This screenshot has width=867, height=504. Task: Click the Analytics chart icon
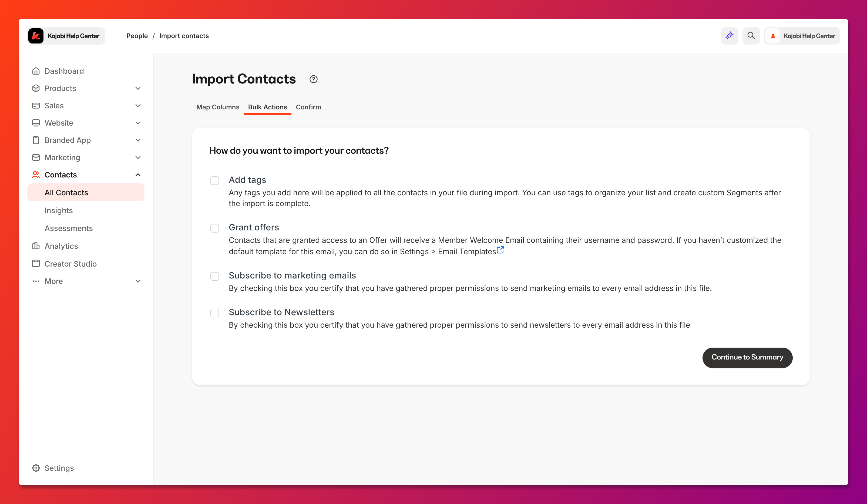pos(36,246)
